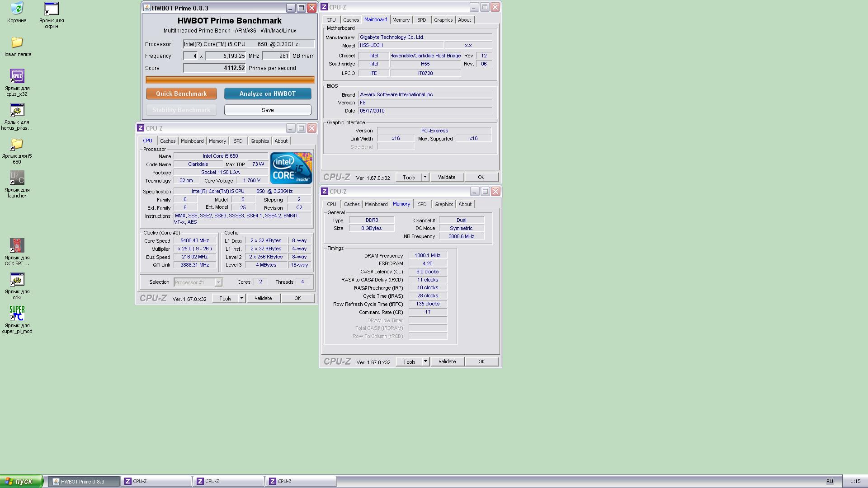Click the HWBOT Prime title bar icon

point(146,8)
